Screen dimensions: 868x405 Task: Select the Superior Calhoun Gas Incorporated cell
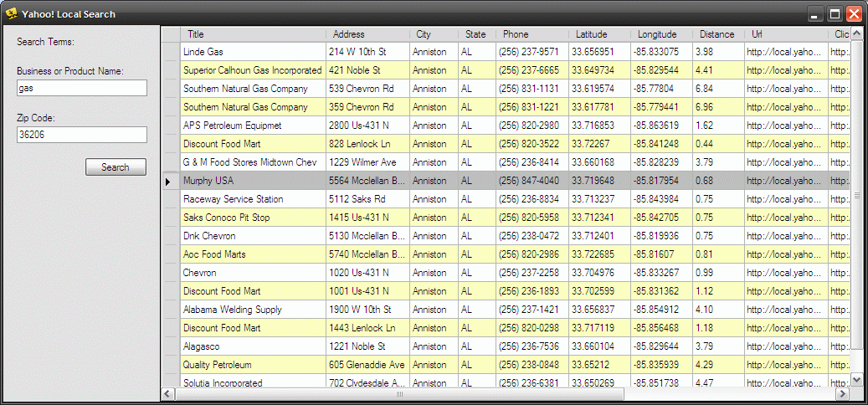point(253,70)
